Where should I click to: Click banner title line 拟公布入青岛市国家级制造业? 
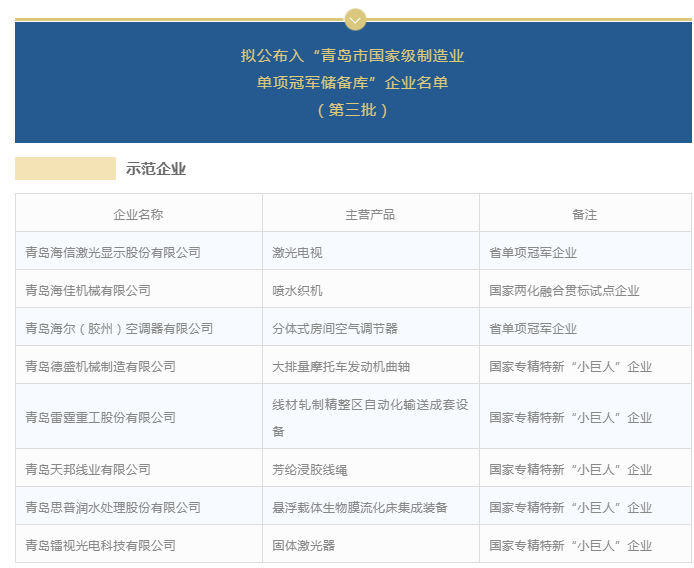pyautogui.click(x=353, y=56)
